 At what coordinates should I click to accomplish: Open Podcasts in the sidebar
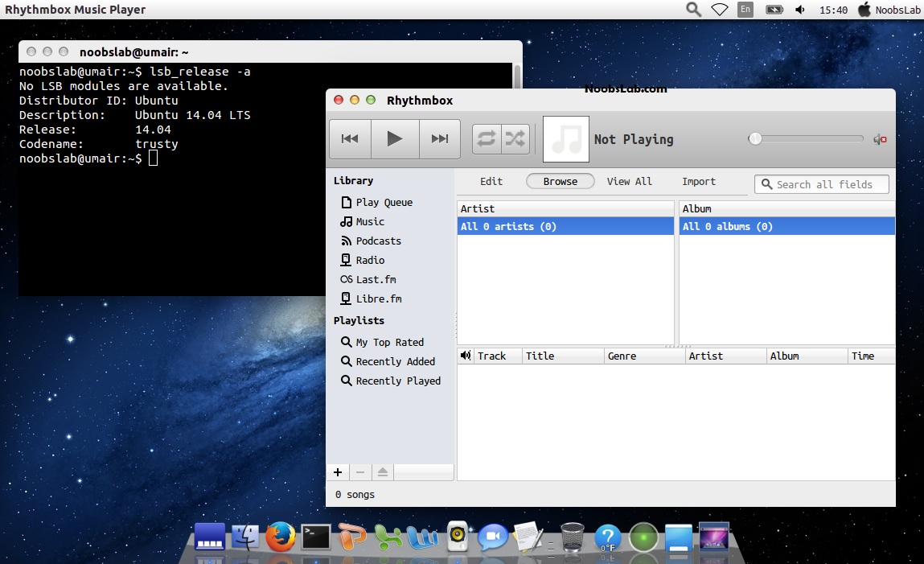378,241
